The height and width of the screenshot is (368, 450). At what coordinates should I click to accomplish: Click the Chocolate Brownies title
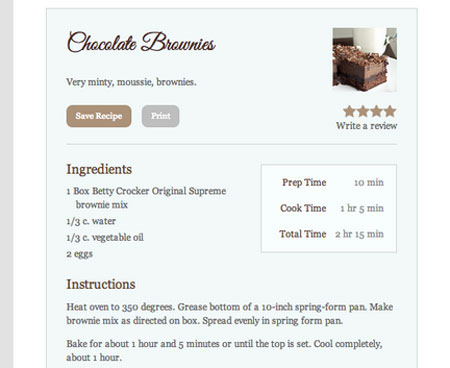(141, 42)
